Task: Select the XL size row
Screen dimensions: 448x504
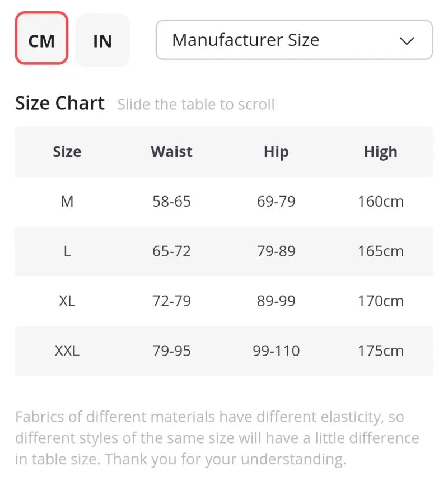Action: (x=67, y=301)
